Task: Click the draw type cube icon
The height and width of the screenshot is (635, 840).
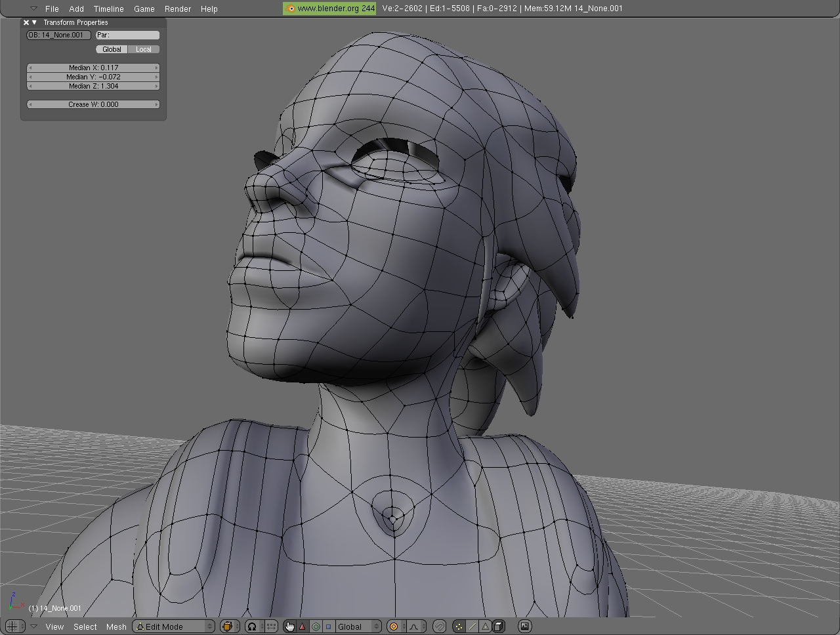Action: [228, 626]
